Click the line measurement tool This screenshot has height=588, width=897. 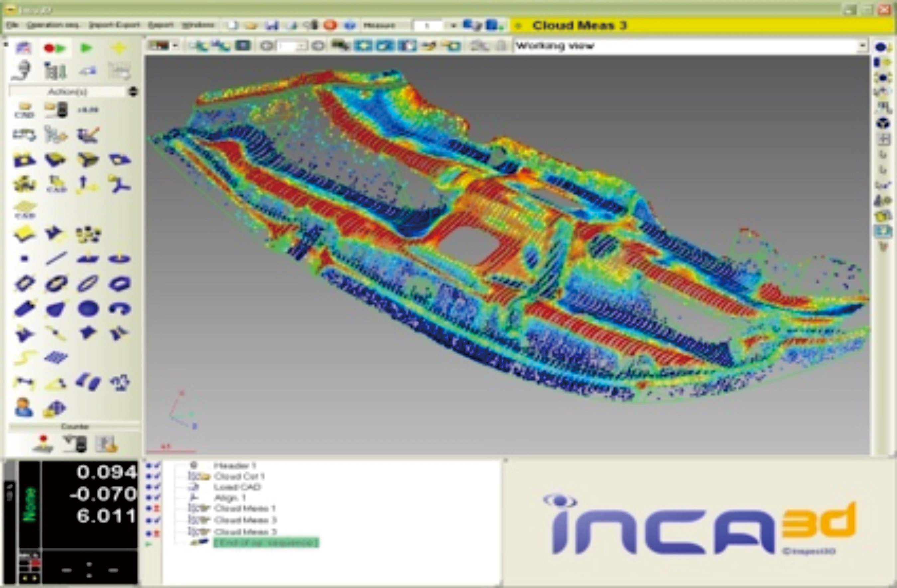coord(56,259)
